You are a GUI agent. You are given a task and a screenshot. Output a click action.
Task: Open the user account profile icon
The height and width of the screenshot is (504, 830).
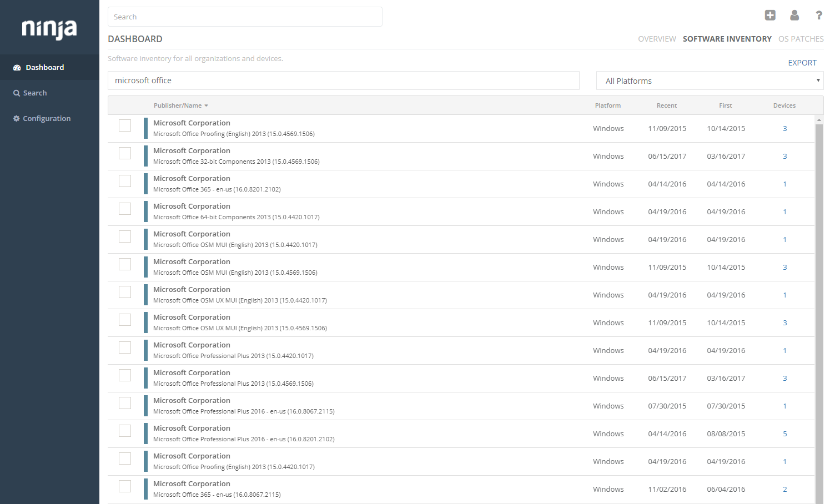[794, 16]
